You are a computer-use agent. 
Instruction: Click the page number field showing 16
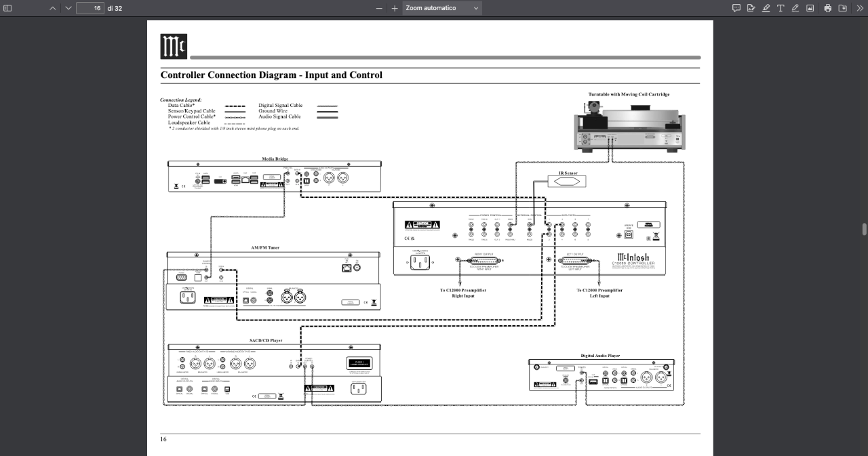point(90,8)
